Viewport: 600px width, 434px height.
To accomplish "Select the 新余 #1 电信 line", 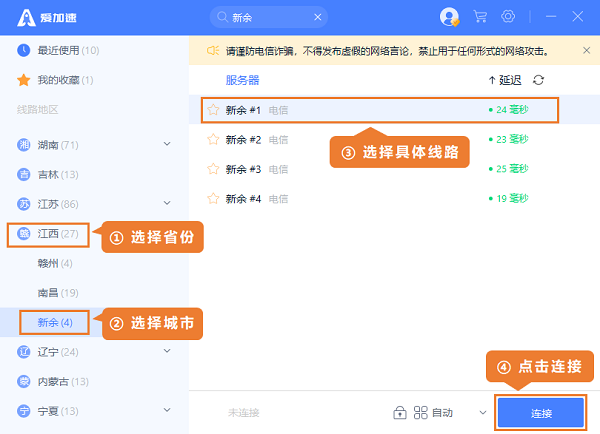I will [394, 110].
